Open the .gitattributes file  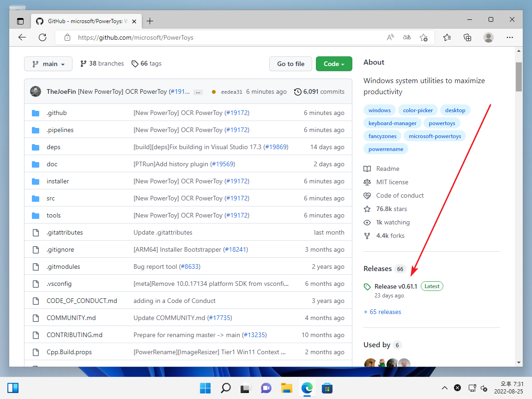click(65, 232)
